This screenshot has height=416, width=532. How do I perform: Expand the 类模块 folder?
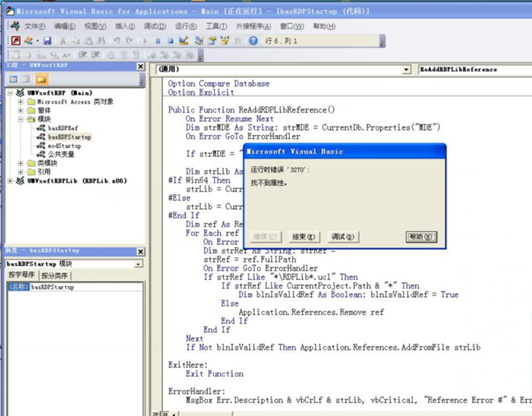click(x=20, y=163)
